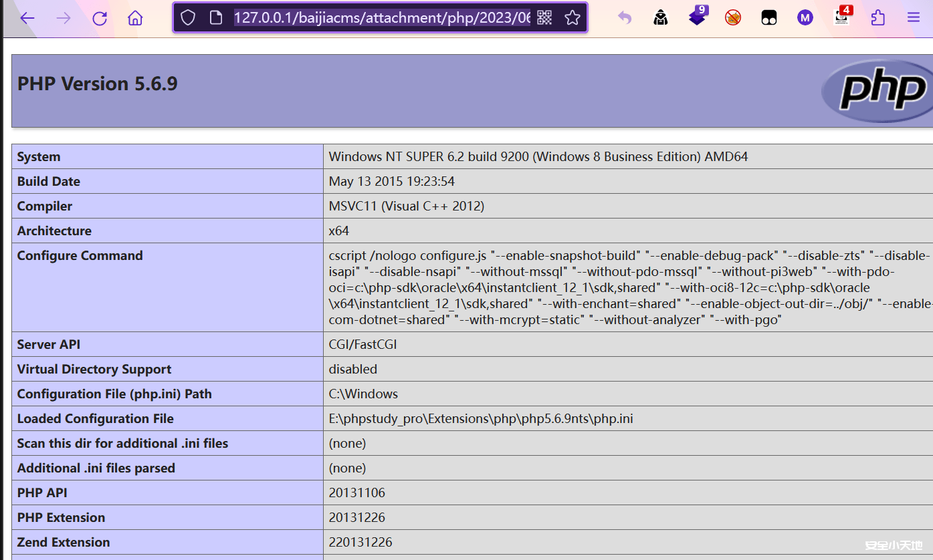Screen dimensions: 933x560
Task: Click the purple M extension icon
Action: pyautogui.click(x=805, y=18)
